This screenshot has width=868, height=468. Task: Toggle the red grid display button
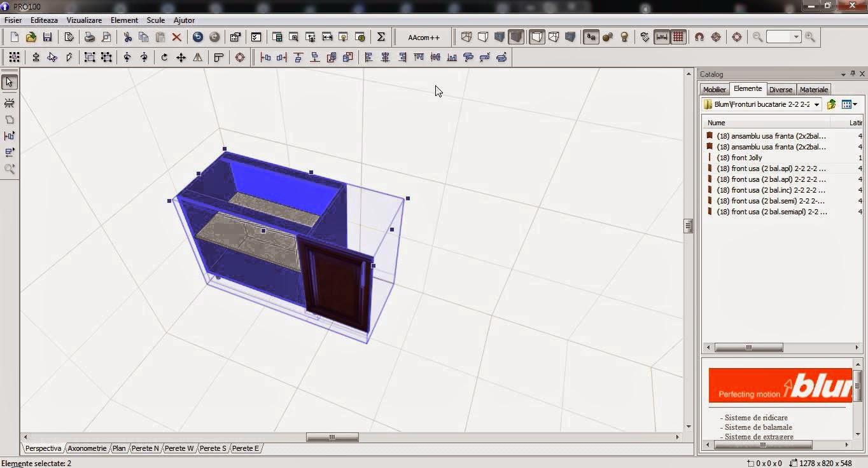click(678, 38)
